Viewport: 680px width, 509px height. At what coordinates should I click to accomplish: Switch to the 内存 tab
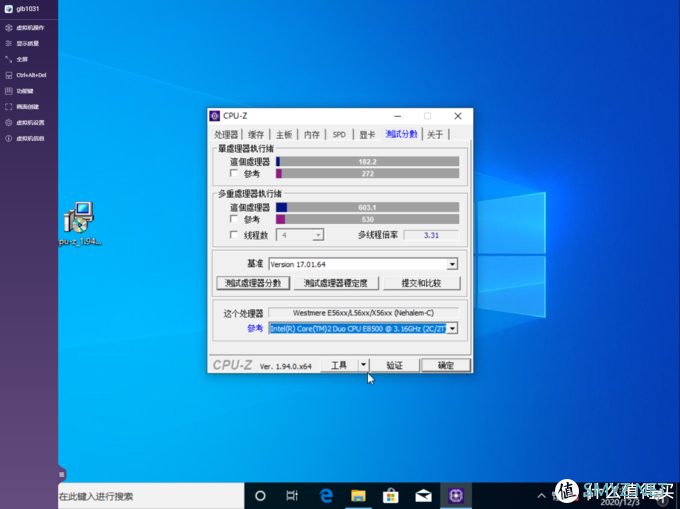click(x=312, y=134)
